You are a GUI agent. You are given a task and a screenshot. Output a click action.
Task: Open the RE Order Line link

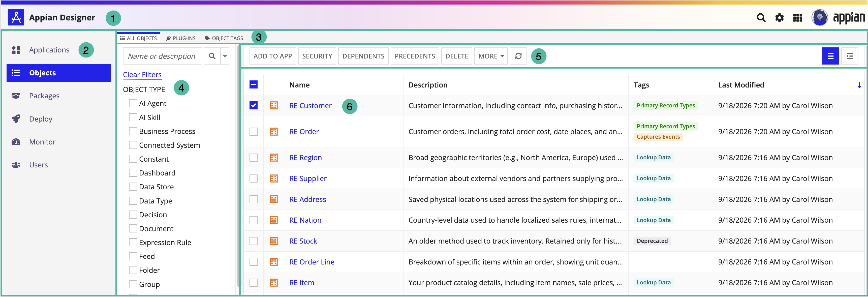[312, 262]
